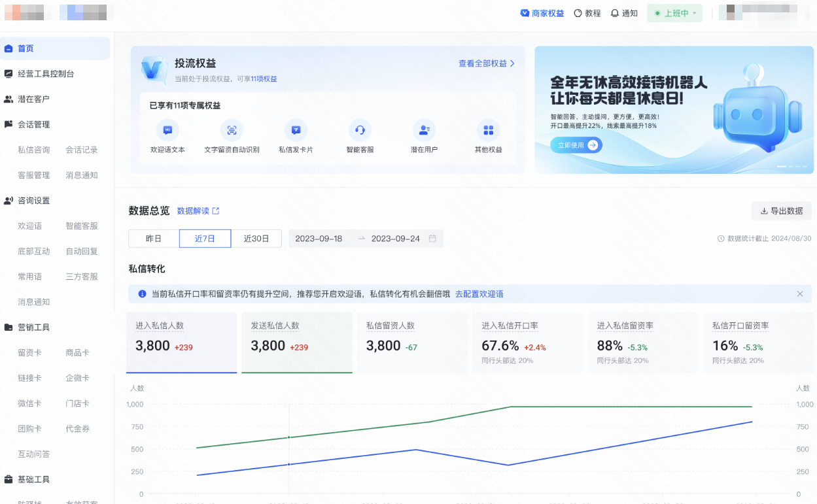This screenshot has height=504, width=817.
Task: Click the 商家权益 badge icon
Action: coord(524,13)
